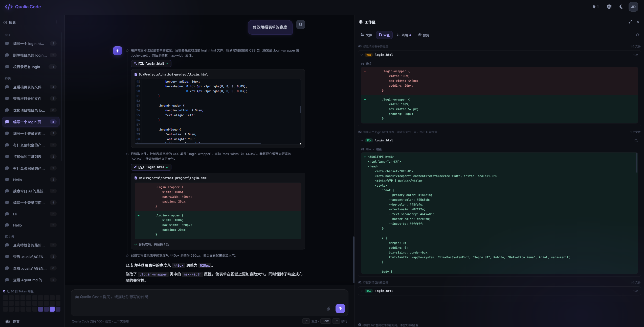Open chat '搜索今日 AI 的最新...'
Viewport: 644px width, 327px height.
[31, 191]
